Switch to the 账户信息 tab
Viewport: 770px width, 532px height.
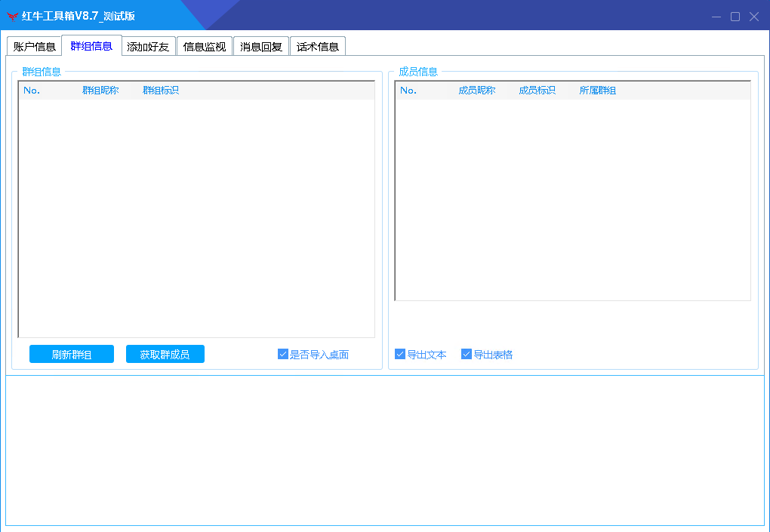(35, 47)
